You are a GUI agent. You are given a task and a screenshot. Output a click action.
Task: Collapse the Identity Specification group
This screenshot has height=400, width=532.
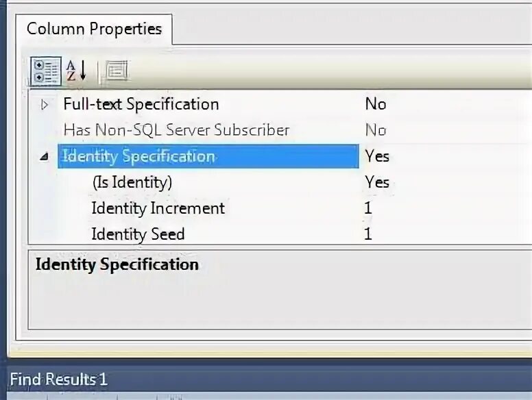click(45, 157)
